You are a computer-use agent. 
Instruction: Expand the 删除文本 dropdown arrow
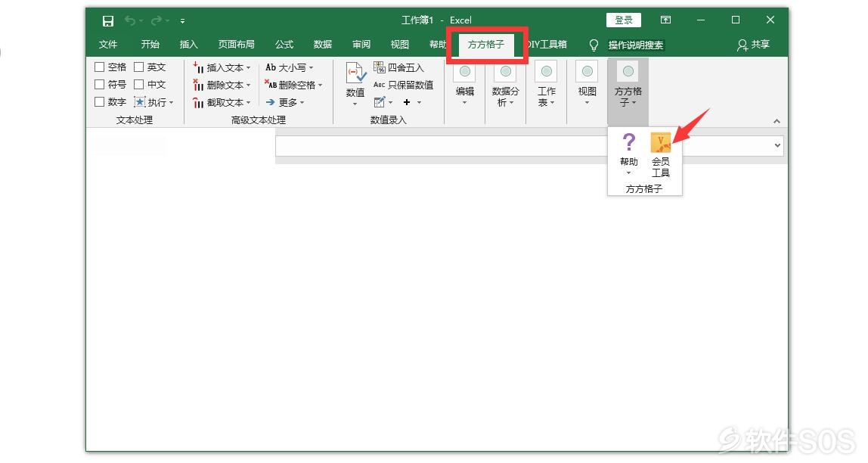249,85
